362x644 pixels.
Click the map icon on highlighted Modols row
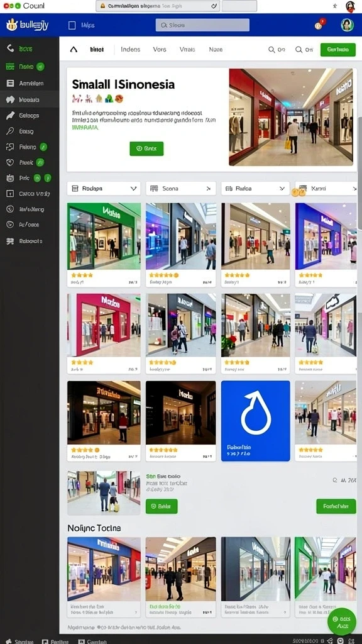tap(10, 99)
